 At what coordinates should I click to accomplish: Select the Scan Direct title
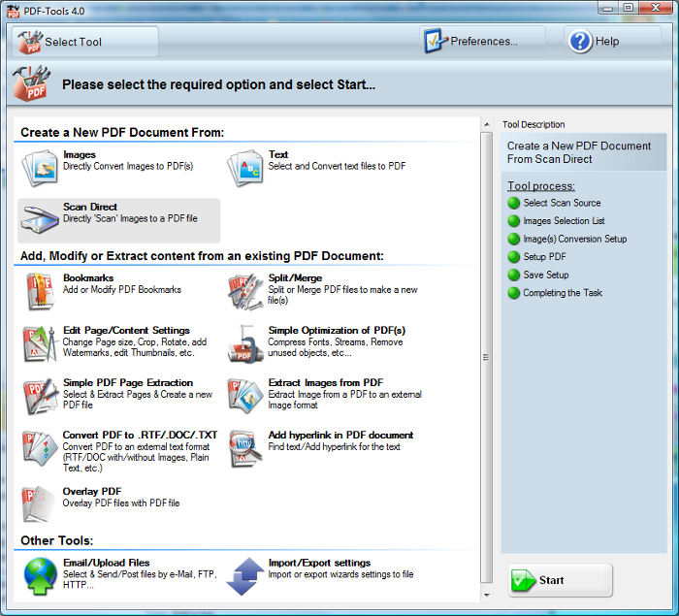coord(90,207)
